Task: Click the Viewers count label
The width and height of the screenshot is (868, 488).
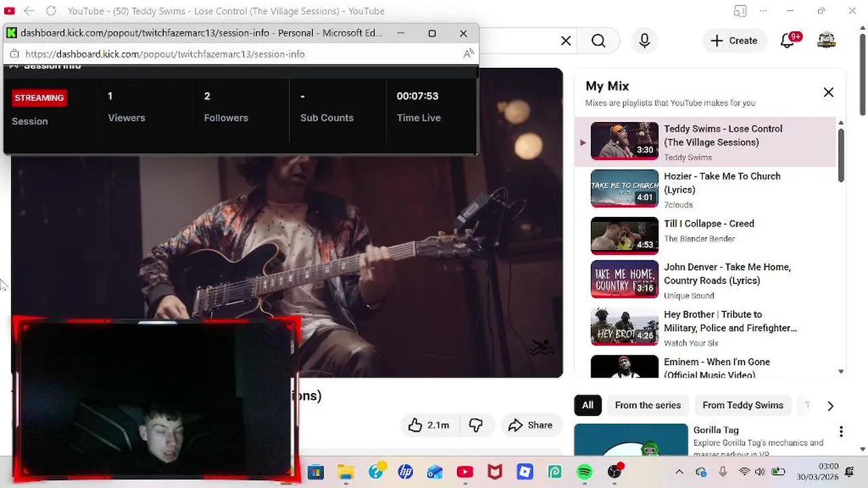Action: point(126,118)
